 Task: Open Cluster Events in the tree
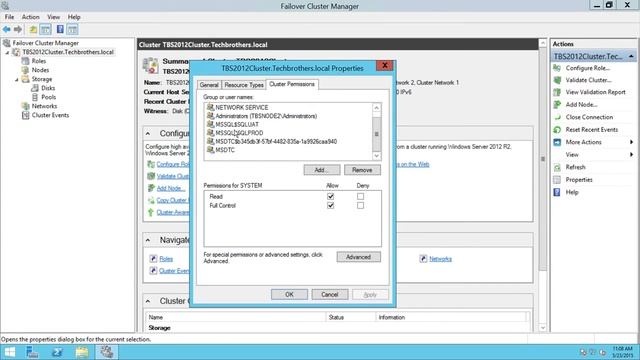pos(50,115)
